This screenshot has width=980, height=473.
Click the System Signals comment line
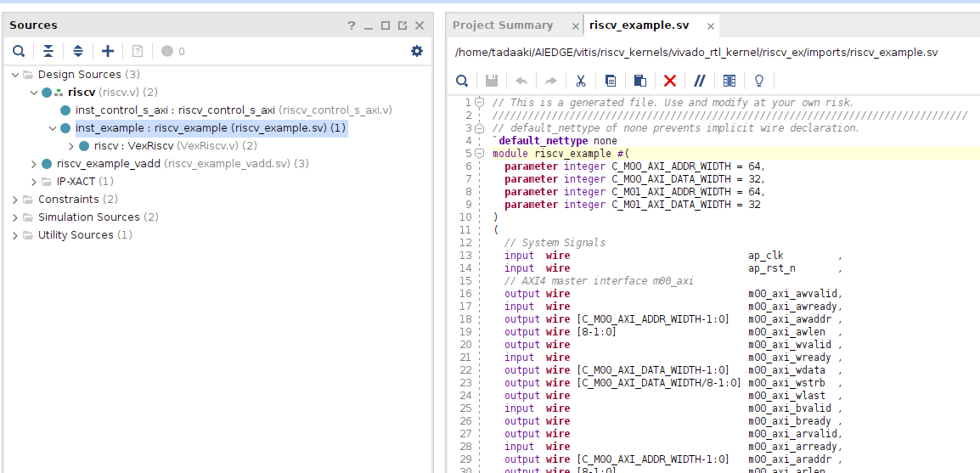point(555,242)
